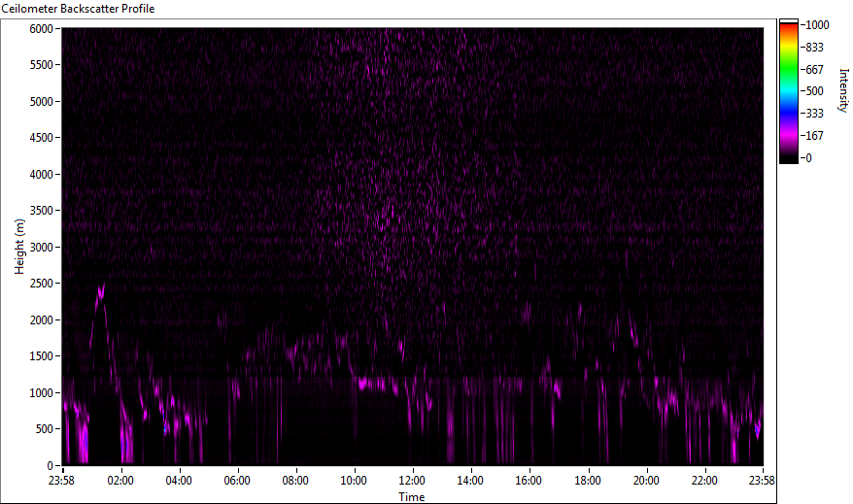
Task: Select the 833 intensity scale value
Action: pos(814,48)
